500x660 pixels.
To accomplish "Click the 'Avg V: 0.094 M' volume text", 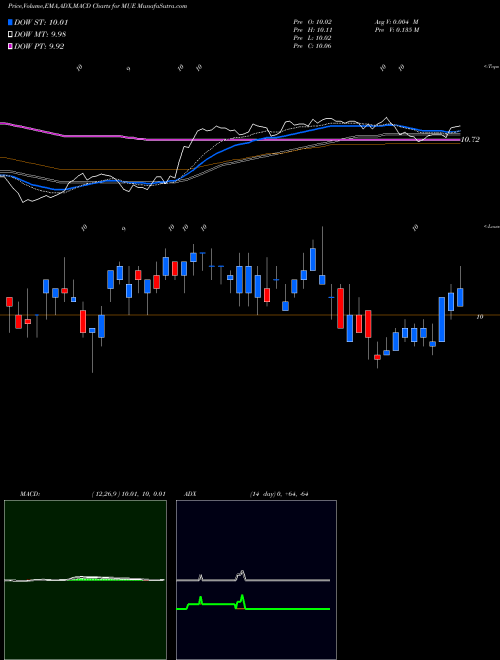I will 396,22.
